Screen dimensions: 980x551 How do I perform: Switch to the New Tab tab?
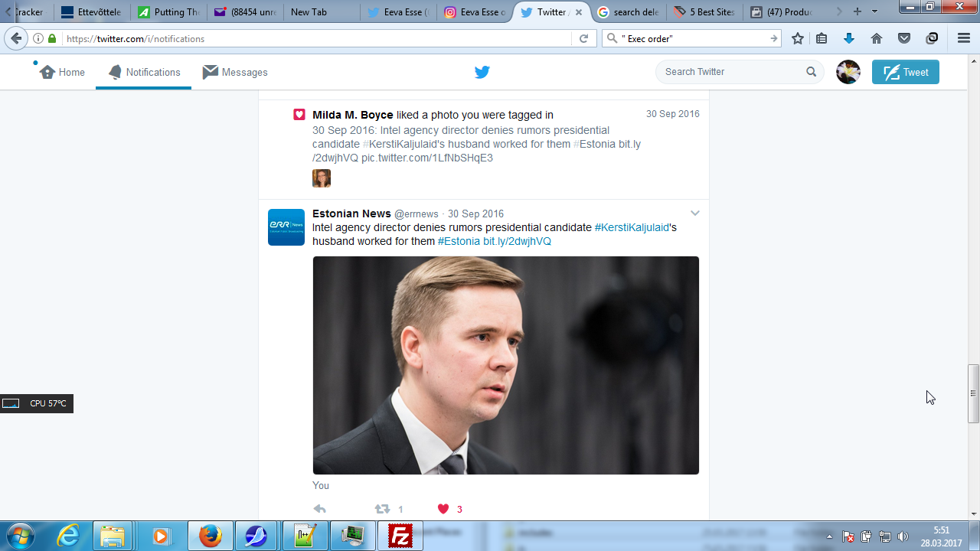tap(321, 12)
